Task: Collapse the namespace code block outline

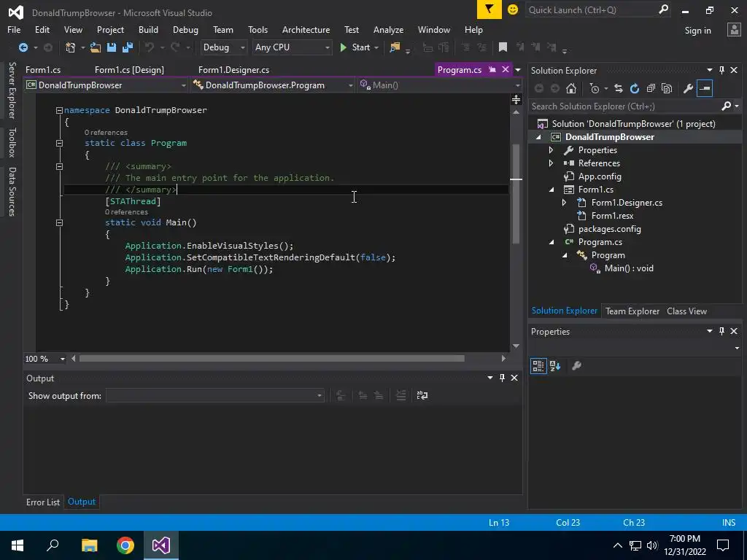Action: click(60, 111)
